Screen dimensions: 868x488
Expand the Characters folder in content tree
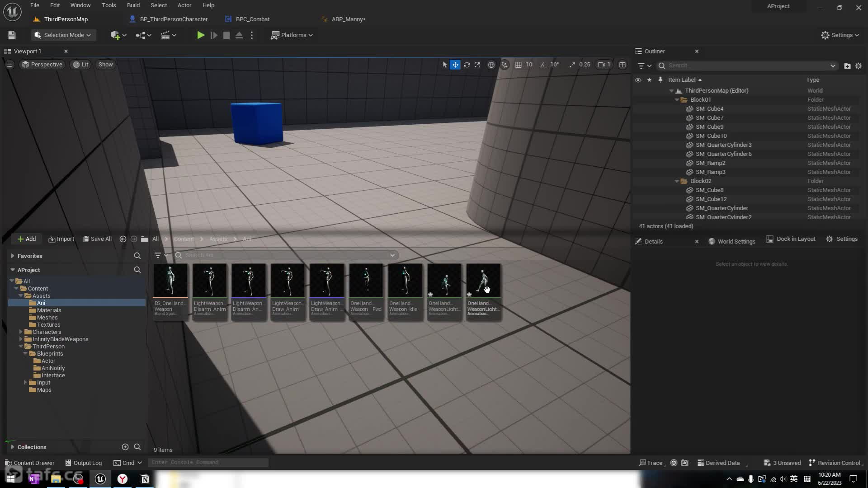(x=21, y=332)
